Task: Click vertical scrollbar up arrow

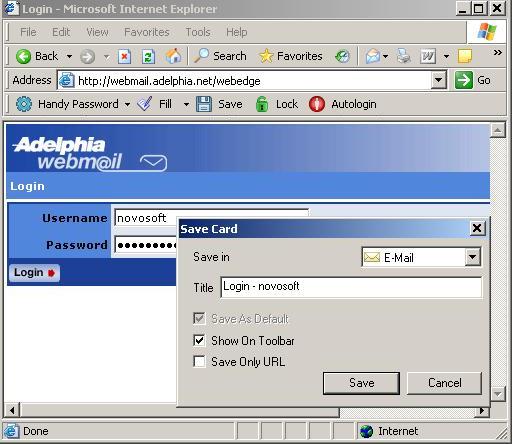Action: tap(497, 130)
